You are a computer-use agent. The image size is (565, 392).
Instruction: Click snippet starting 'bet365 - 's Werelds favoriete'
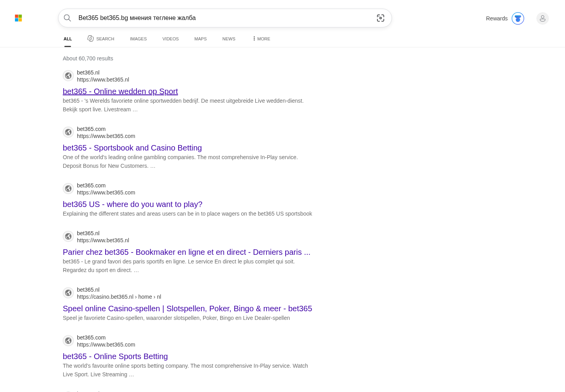pos(183,105)
